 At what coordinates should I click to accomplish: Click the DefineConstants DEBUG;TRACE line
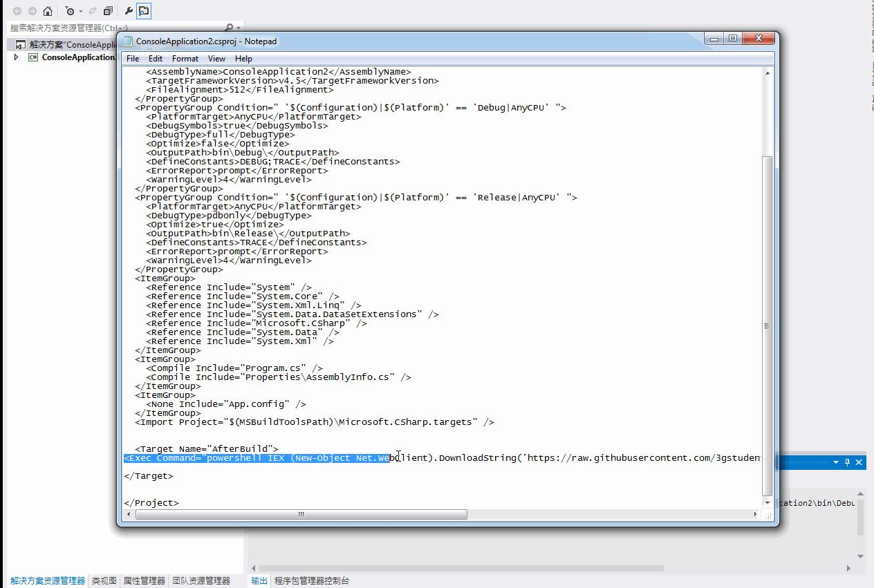point(273,161)
